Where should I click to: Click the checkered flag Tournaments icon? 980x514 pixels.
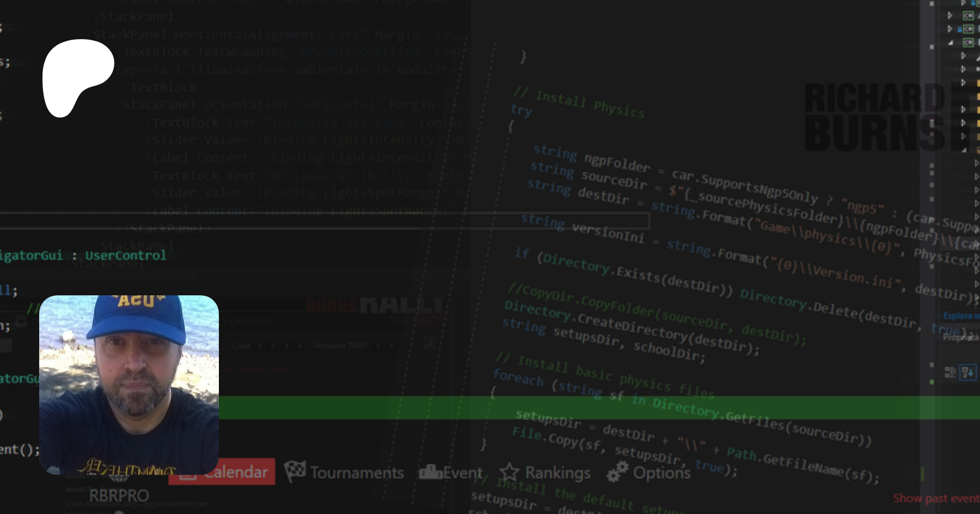295,471
